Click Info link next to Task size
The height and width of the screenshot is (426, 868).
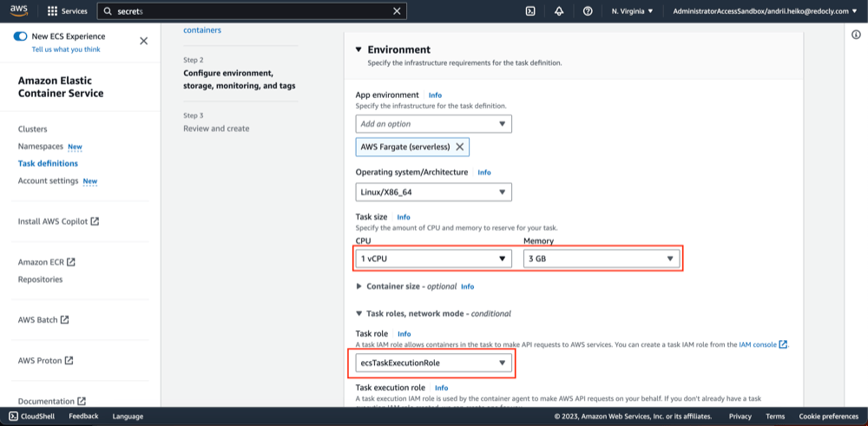tap(404, 218)
